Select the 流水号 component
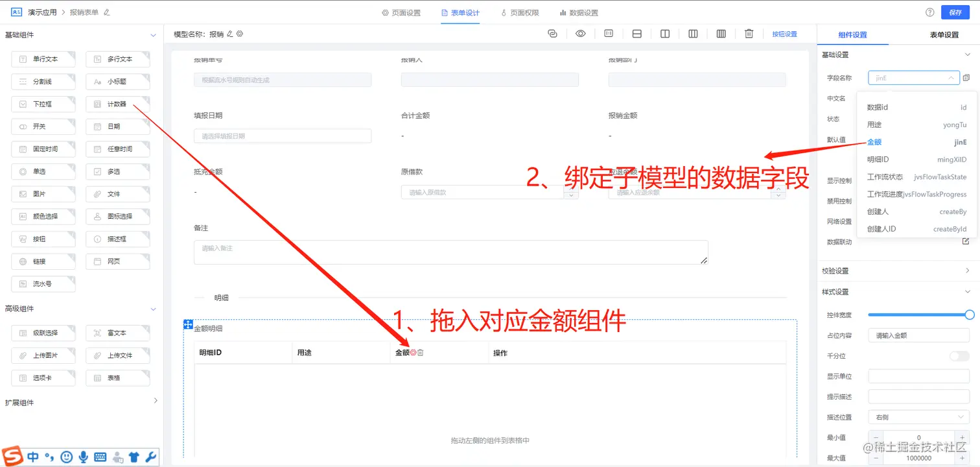The image size is (980, 467). [43, 284]
